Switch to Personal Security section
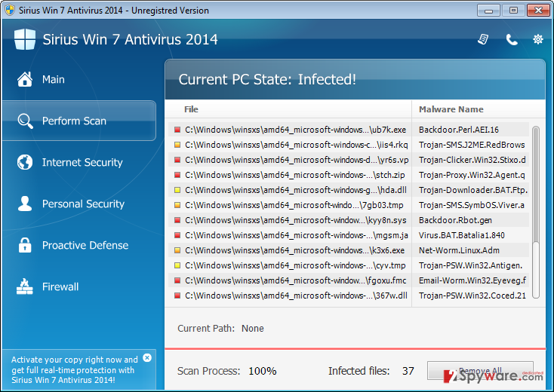554x392 pixels. point(83,204)
